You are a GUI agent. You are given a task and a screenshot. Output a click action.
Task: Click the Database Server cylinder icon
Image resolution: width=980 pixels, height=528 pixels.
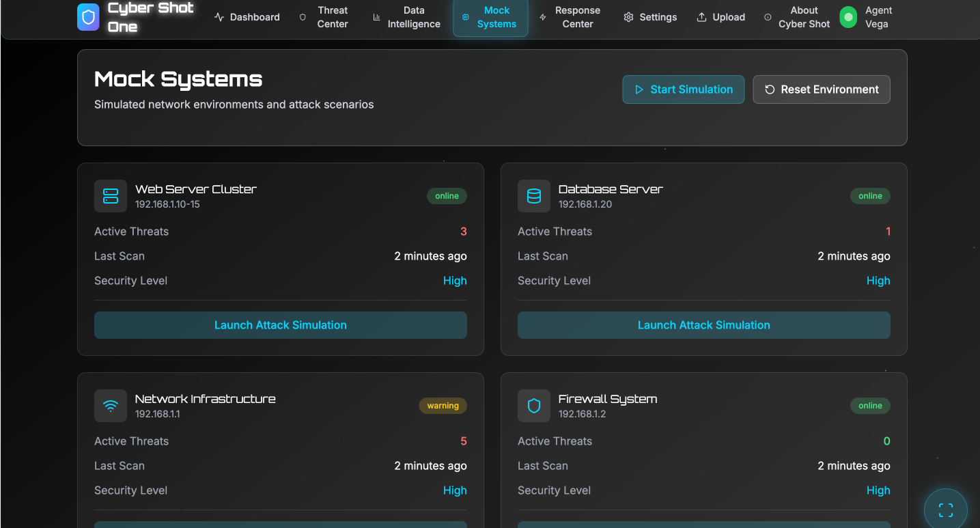pos(534,196)
